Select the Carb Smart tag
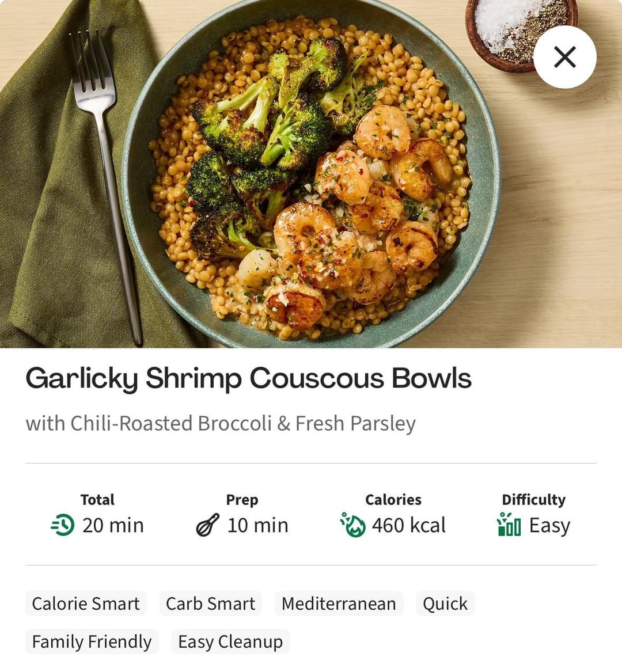Image resolution: width=622 pixels, height=672 pixels. 210,603
